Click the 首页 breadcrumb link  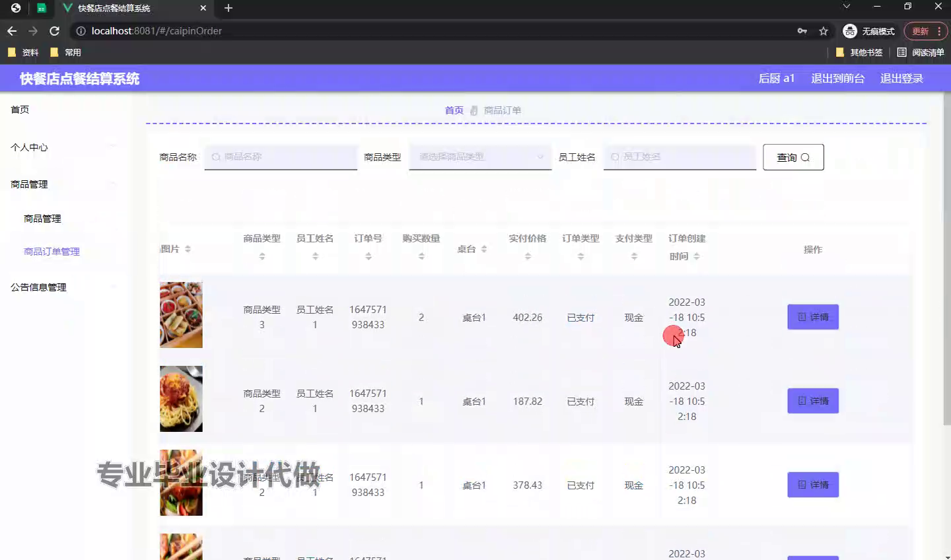454,110
